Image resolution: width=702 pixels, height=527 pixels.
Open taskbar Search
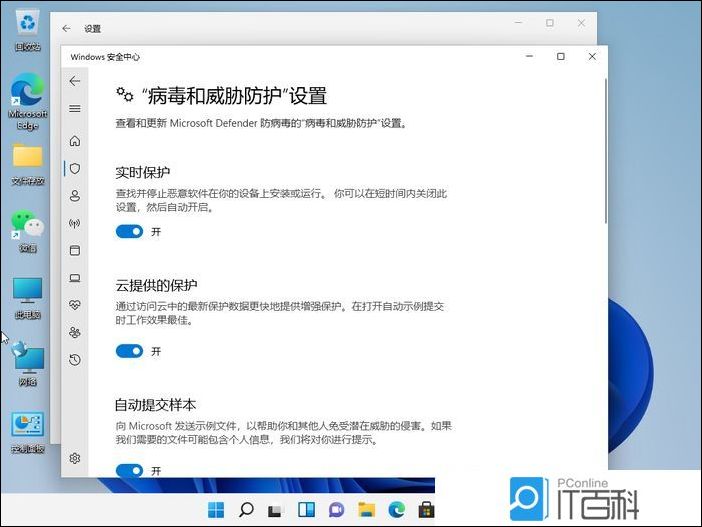coord(246,510)
